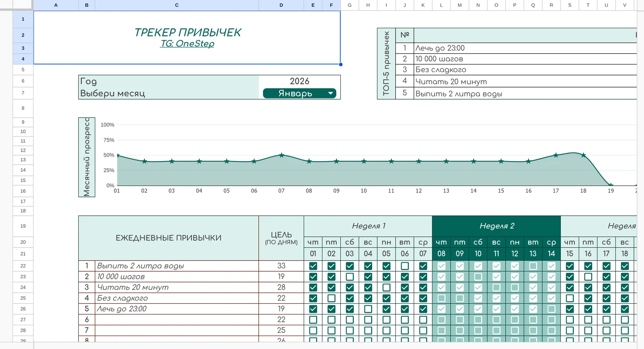This screenshot has height=349, width=644.
Task: Select row 7 header
Action: (23, 93)
